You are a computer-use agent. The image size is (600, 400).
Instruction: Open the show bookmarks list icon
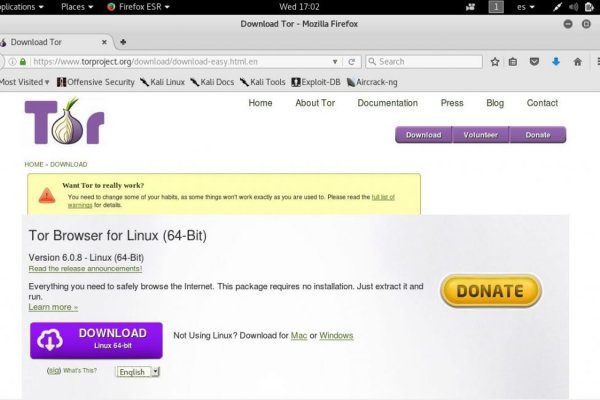[x=514, y=62]
